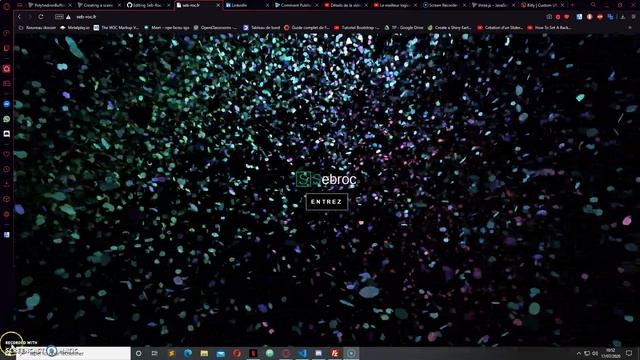
Task: Open the translate extension icon
Action: [x=610, y=17]
